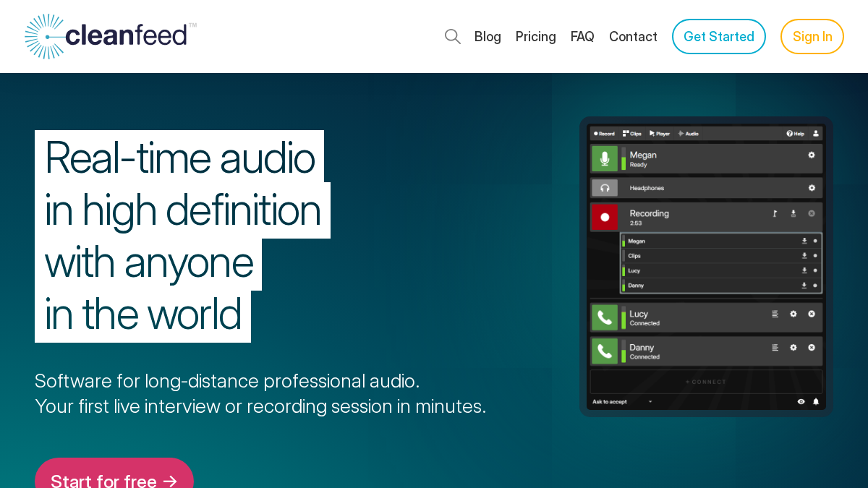The height and width of the screenshot is (488, 868).
Task: Open the Player tab
Action: [660, 134]
